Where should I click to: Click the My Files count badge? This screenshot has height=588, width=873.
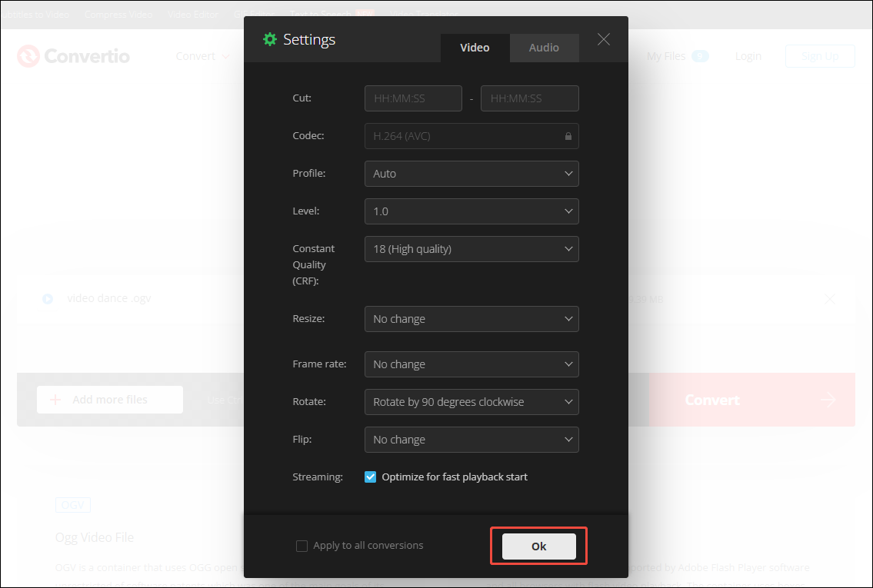click(x=700, y=56)
